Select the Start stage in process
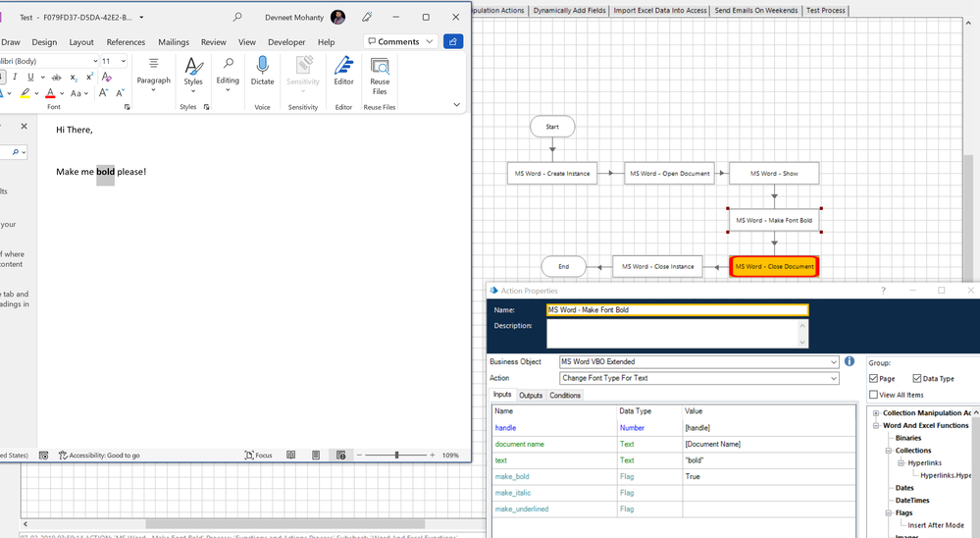 click(x=552, y=127)
